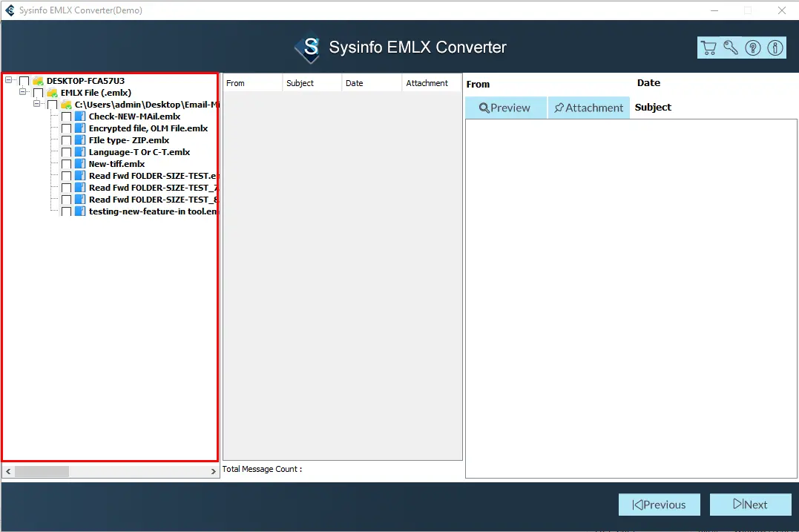
Task: Click the tree horizontal scrollbar thumb
Action: tap(42, 471)
